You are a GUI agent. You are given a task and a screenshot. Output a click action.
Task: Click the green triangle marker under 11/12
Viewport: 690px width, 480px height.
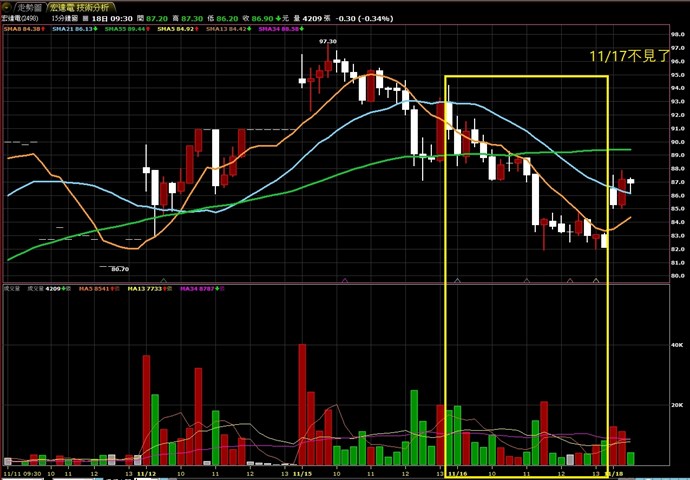point(164,280)
